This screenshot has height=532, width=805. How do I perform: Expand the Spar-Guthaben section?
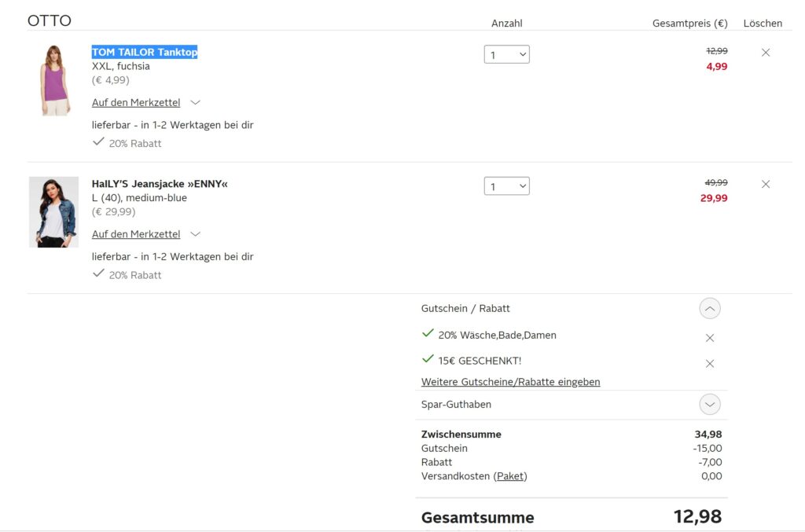(710, 404)
